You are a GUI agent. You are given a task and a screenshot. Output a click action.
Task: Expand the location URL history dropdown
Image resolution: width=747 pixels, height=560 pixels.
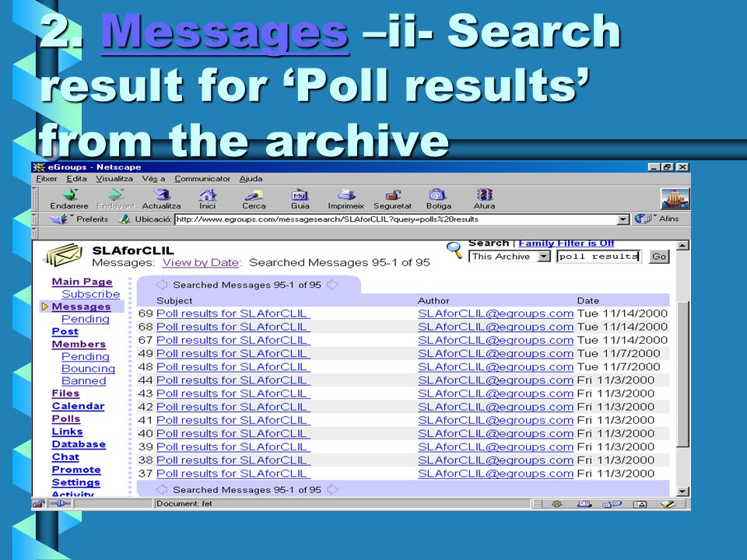(623, 219)
